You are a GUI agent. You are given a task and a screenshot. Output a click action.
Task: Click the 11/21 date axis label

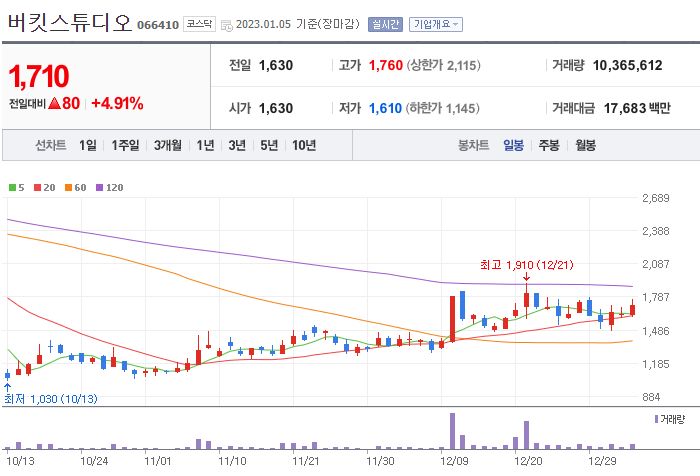[306, 461]
